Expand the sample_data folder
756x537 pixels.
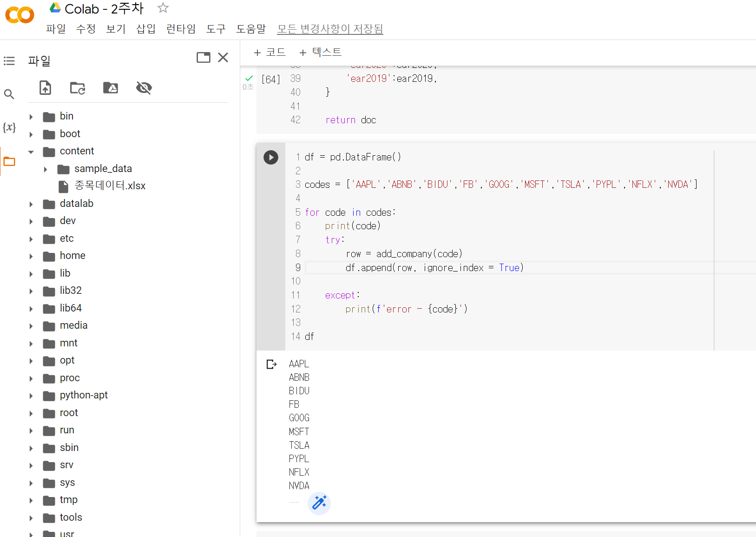46,169
